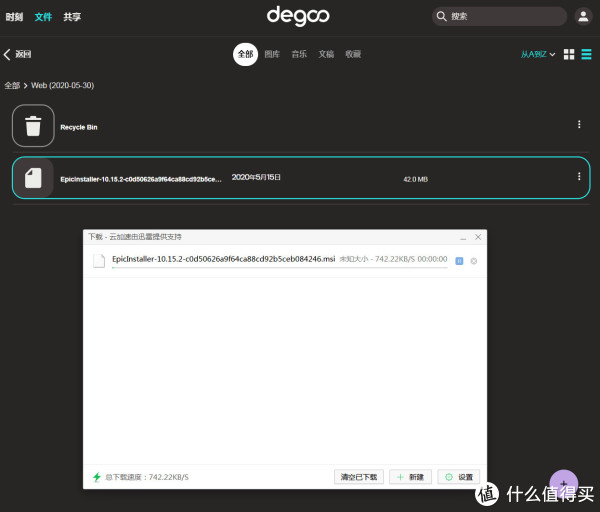The width and height of the screenshot is (600, 512).
Task: Click the search magnifier icon
Action: [x=441, y=16]
